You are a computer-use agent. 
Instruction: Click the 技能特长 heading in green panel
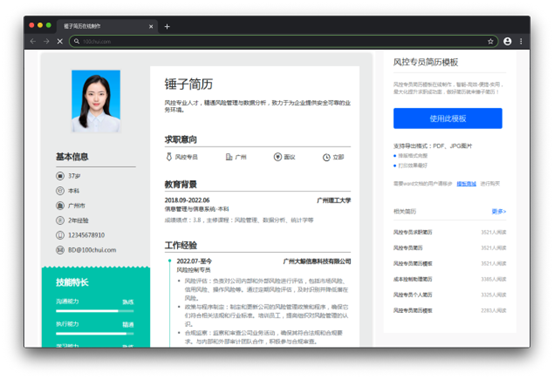click(x=72, y=282)
